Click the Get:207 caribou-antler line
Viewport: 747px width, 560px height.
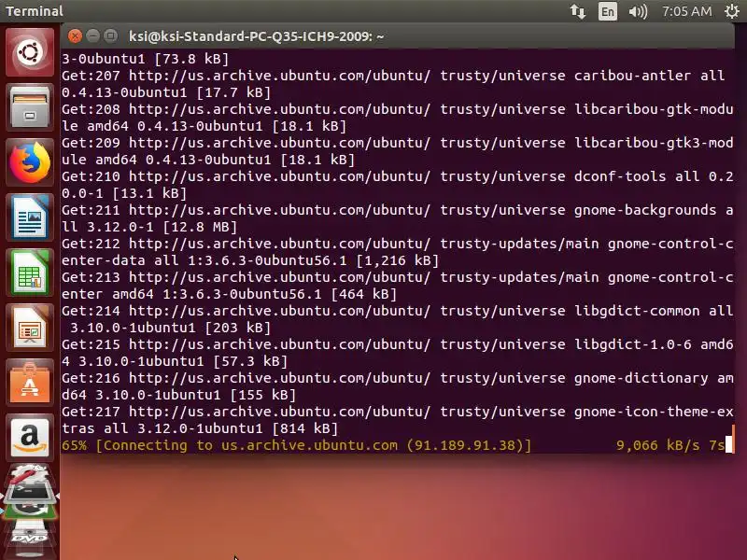393,84
